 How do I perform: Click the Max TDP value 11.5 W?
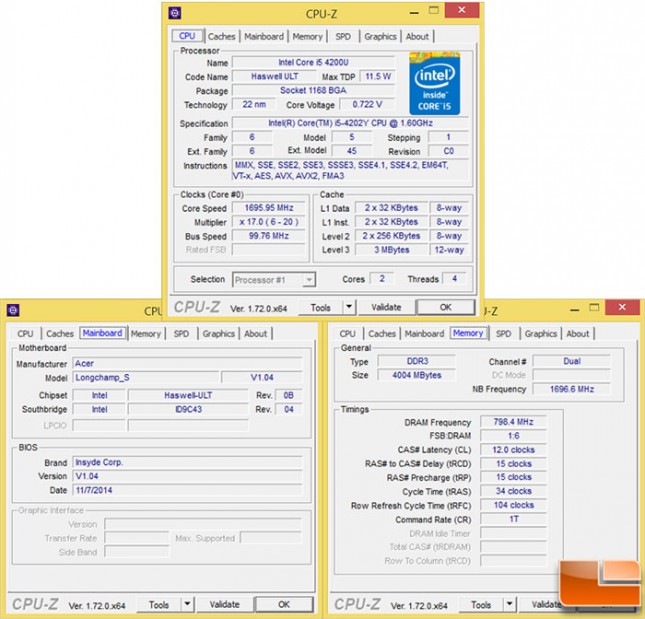tap(377, 76)
